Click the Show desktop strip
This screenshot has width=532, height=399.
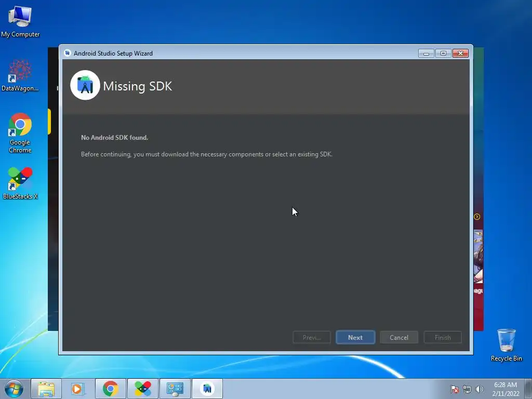click(x=528, y=389)
